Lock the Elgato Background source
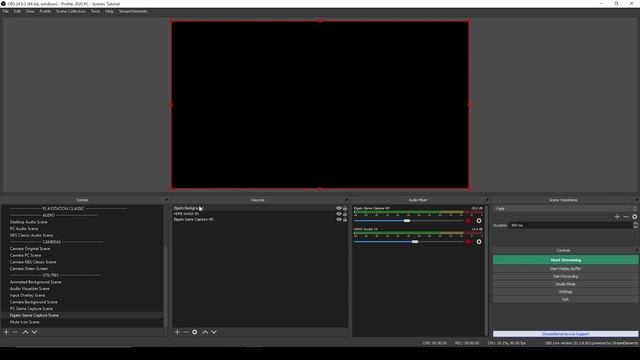Screen dimensions: 640x360 (x=345, y=208)
